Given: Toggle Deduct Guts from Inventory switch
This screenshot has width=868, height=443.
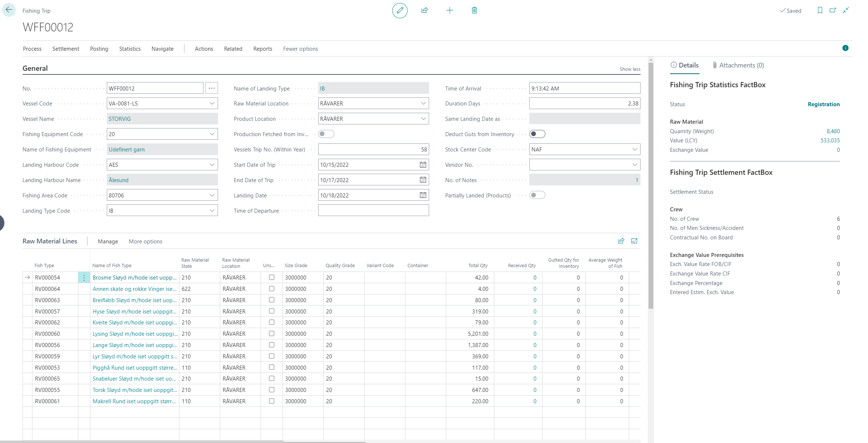Looking at the screenshot, I should [537, 134].
